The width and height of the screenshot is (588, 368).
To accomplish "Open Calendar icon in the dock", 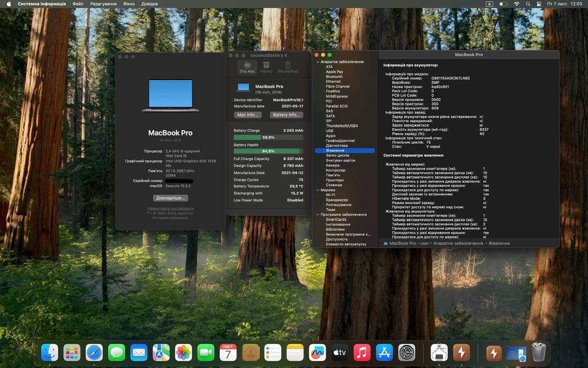I will [x=228, y=353].
